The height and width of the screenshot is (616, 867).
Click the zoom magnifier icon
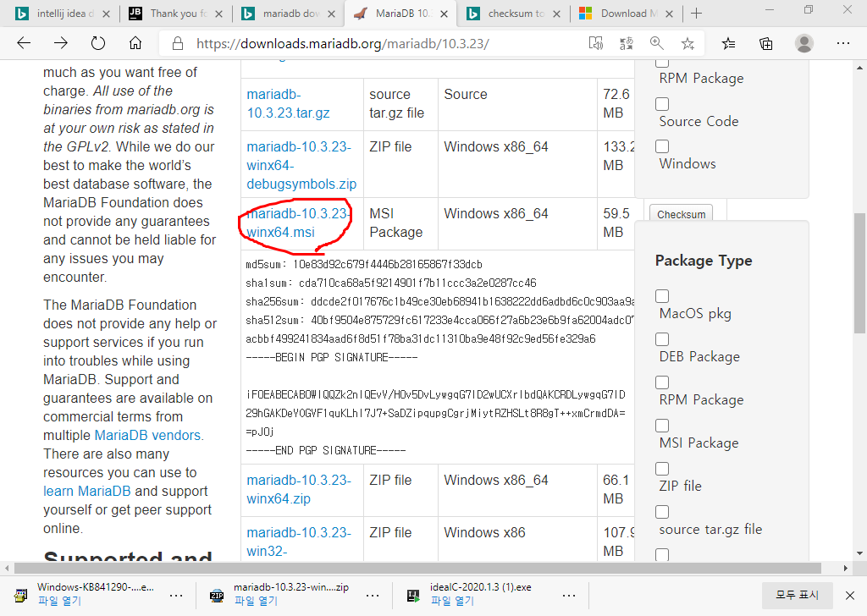pyautogui.click(x=656, y=43)
